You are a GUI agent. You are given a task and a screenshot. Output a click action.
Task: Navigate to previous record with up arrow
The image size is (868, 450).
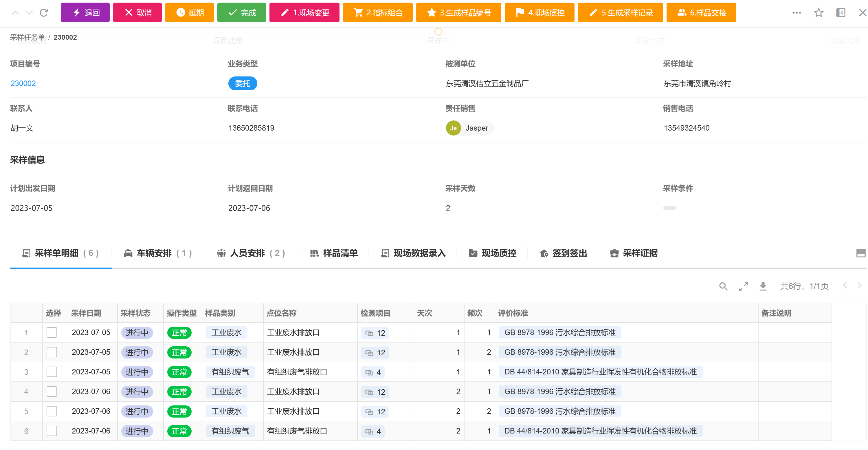(x=15, y=13)
